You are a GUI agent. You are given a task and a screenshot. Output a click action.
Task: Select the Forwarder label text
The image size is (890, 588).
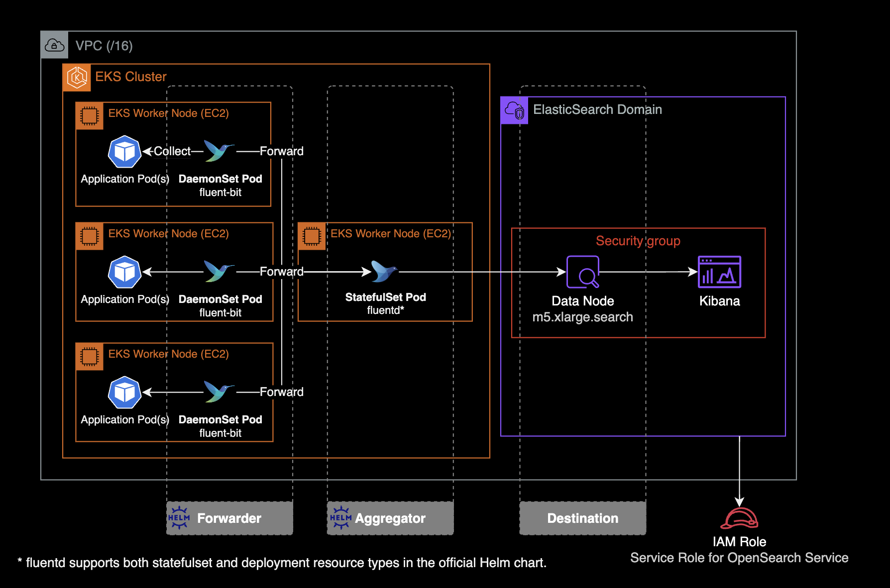pos(229,518)
